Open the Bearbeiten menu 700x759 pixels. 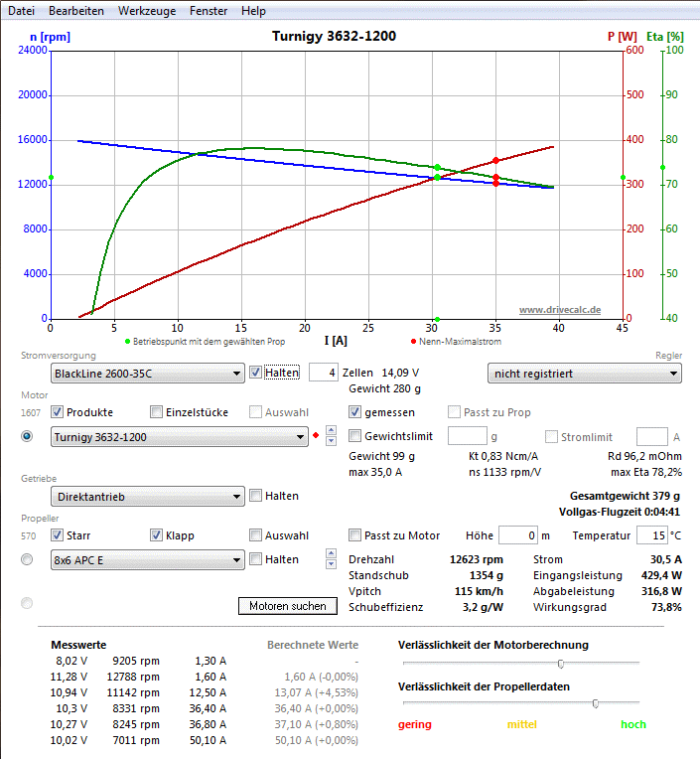tap(76, 11)
